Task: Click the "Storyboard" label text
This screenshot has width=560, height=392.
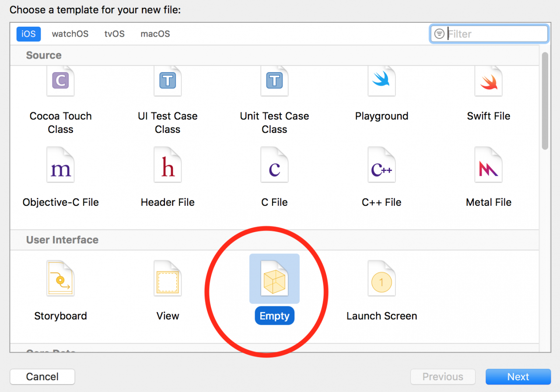Action: coord(60,316)
